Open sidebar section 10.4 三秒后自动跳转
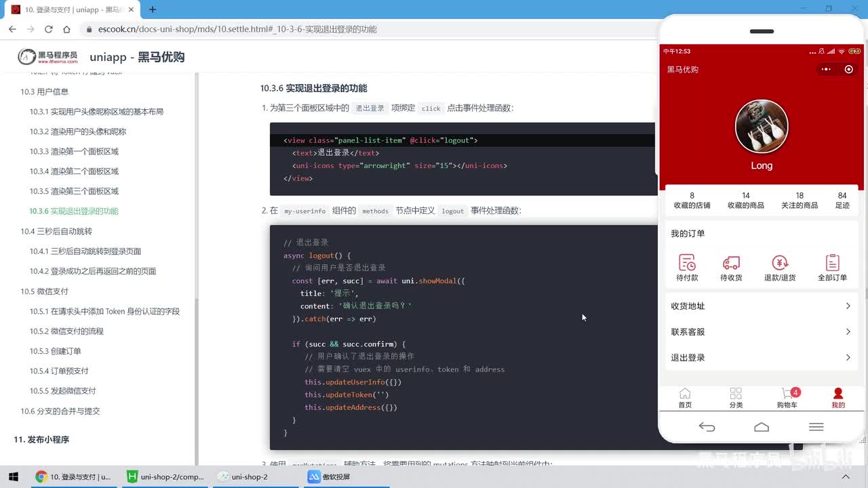The width and height of the screenshot is (868, 488). tap(56, 231)
